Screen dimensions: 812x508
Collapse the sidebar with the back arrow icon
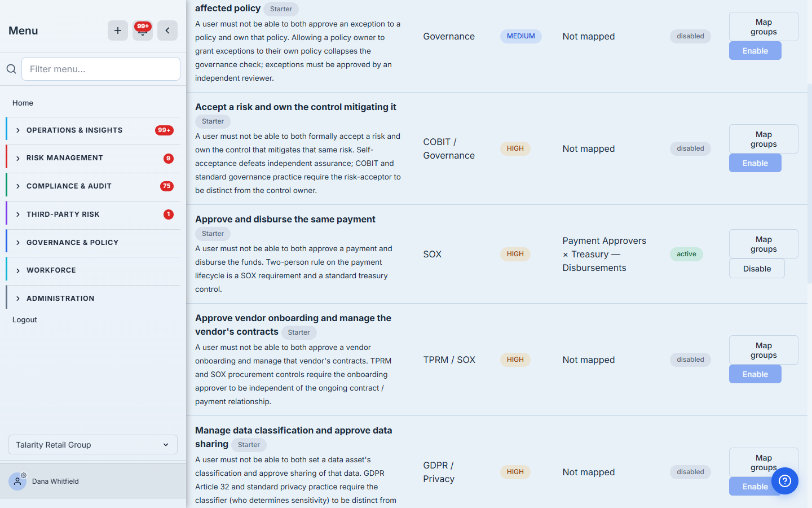[167, 30]
